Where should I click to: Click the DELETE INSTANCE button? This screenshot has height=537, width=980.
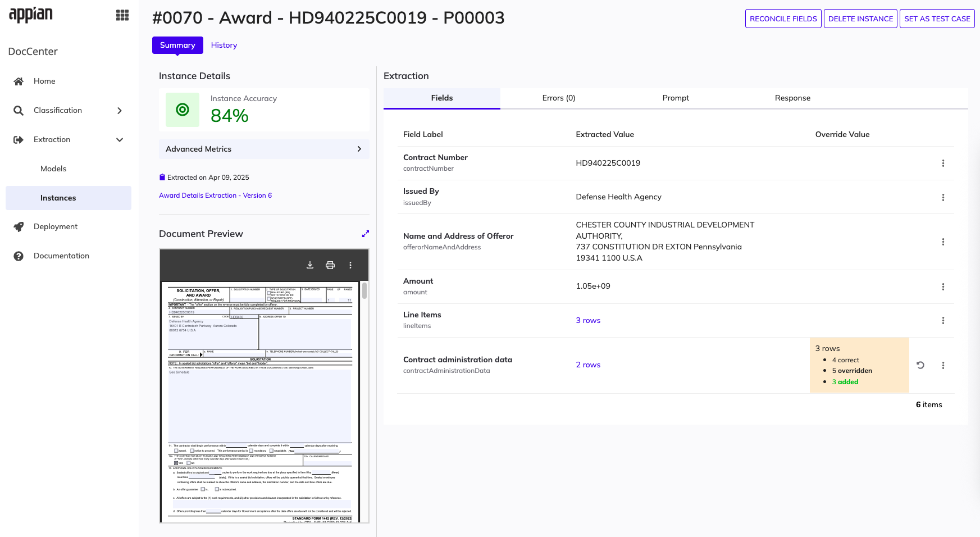click(x=860, y=19)
